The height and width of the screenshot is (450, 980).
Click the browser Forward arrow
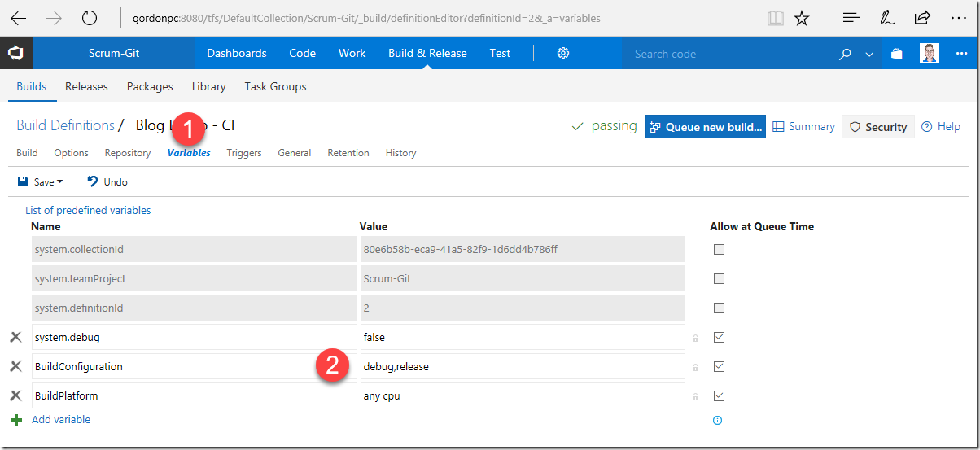click(x=54, y=18)
